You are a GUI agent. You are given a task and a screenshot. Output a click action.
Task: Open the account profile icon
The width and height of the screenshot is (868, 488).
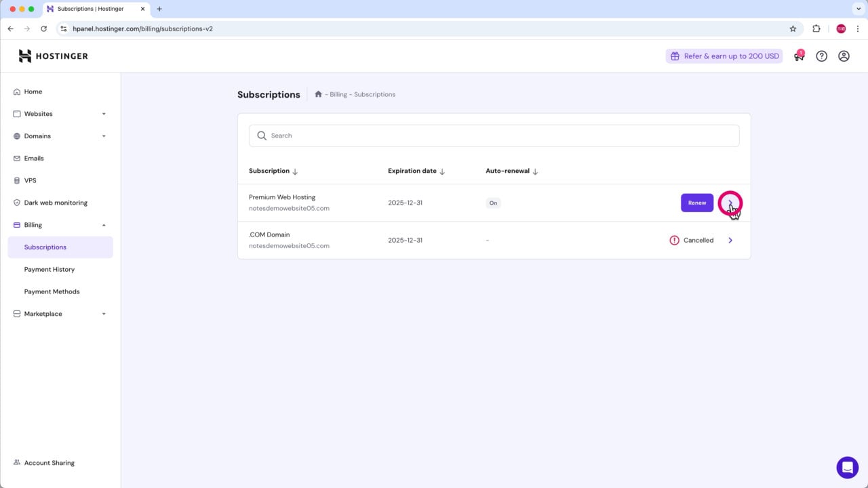tap(844, 56)
